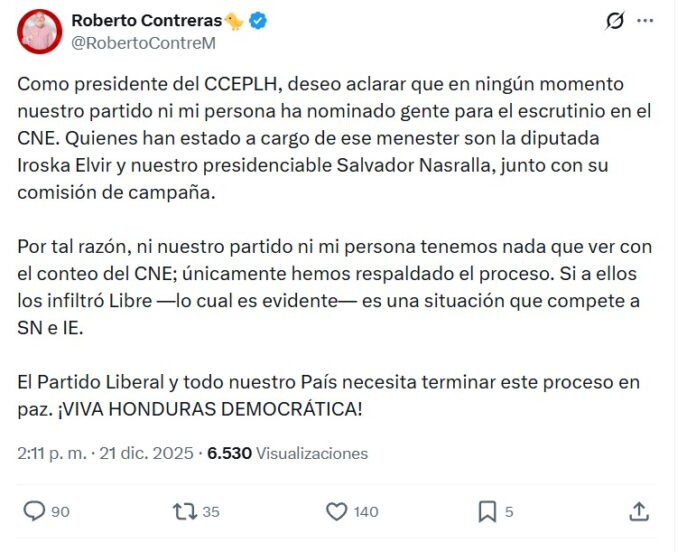
Task: Click the blue verified badge
Action: 258,21
